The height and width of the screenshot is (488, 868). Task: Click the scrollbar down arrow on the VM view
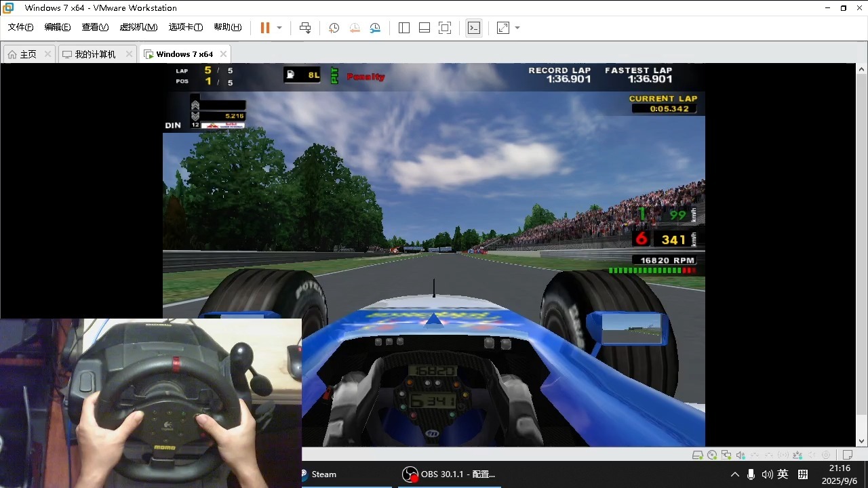[x=862, y=441]
